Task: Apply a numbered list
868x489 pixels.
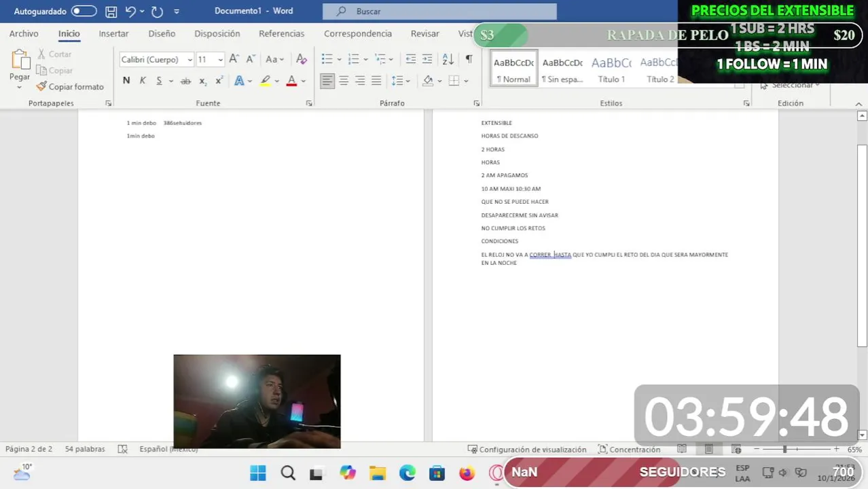Action: pos(353,60)
